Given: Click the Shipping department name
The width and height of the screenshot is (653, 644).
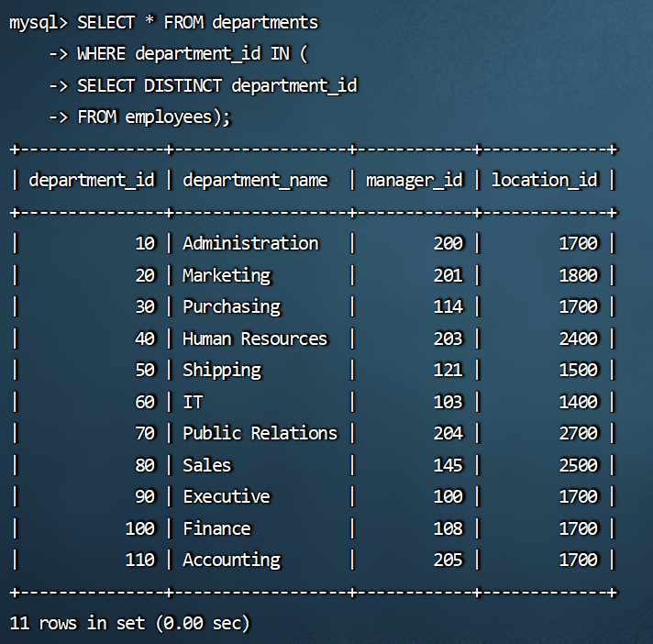Looking at the screenshot, I should [222, 370].
